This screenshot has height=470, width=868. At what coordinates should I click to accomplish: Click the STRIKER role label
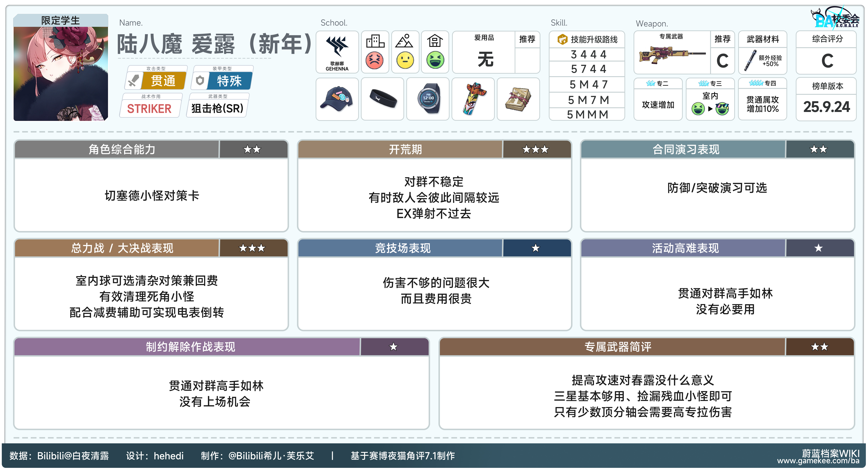[x=149, y=109]
